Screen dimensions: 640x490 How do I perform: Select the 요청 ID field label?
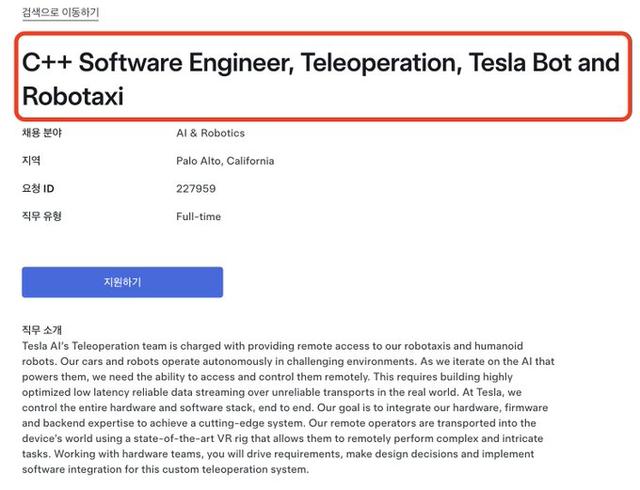click(x=38, y=188)
